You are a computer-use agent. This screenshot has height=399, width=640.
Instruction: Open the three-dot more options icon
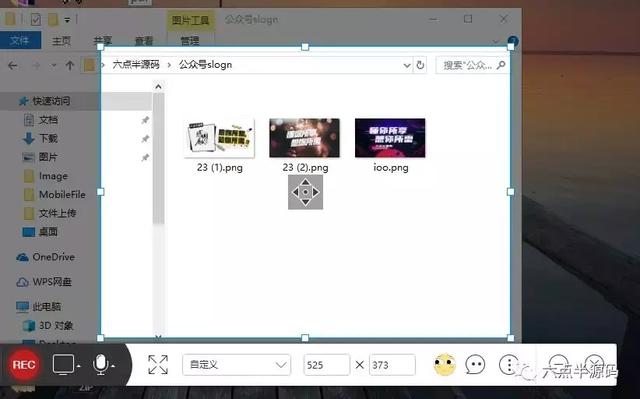coord(509,364)
